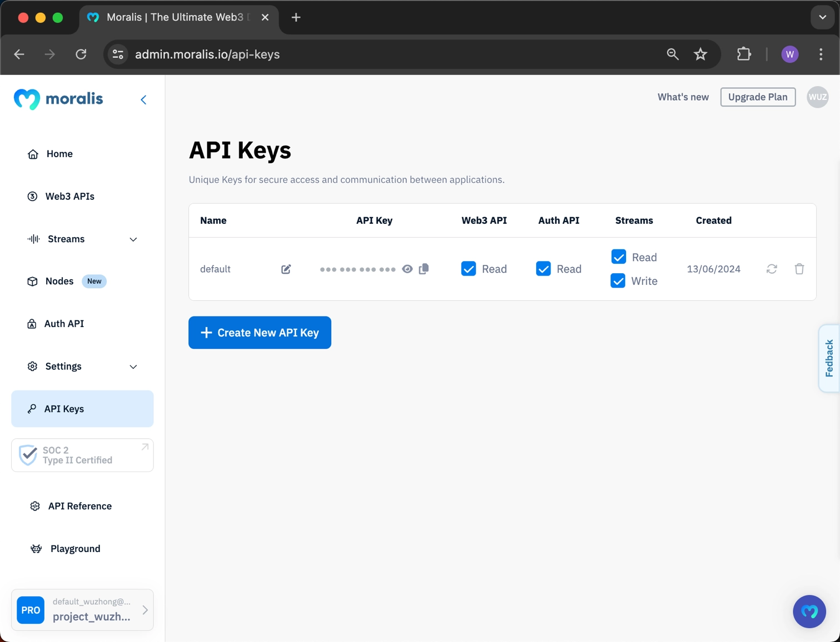Open SOC 2 Type II Certified card
The width and height of the screenshot is (840, 642).
click(x=82, y=455)
